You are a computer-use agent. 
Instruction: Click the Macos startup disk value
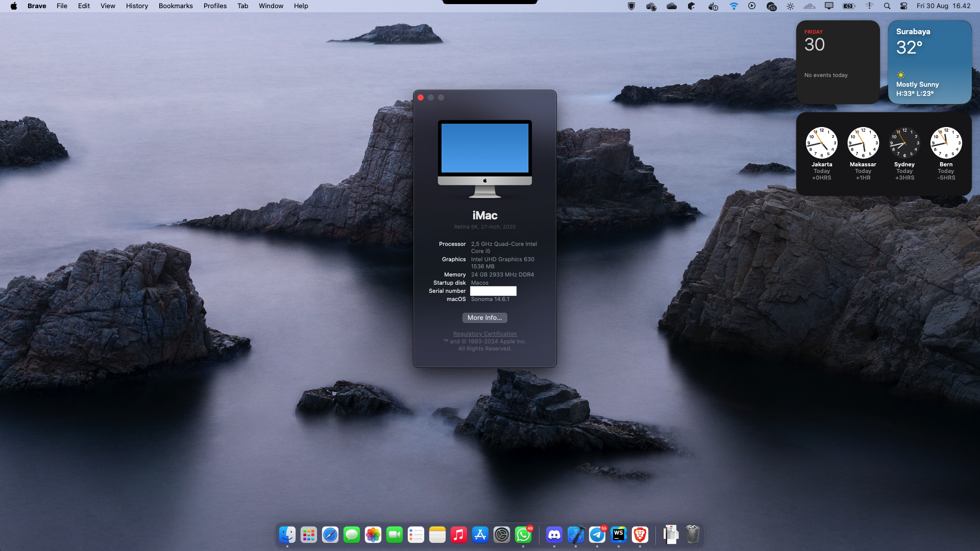480,283
